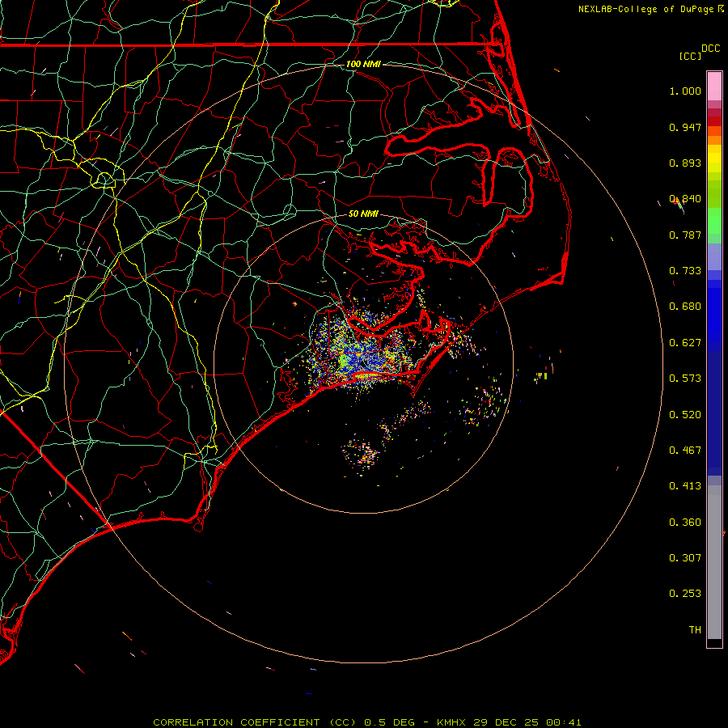This screenshot has height=728, width=728.
Task: Click the 0.787 color scale value
Action: pos(685,235)
